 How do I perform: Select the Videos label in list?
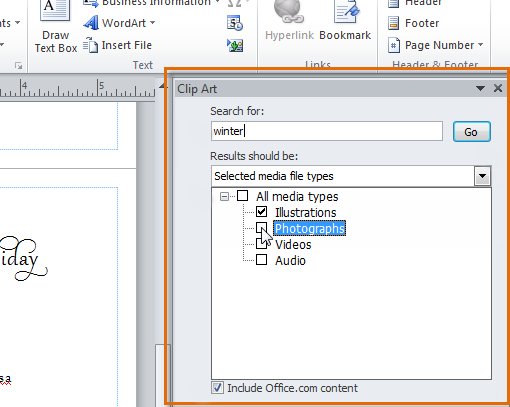(x=293, y=244)
